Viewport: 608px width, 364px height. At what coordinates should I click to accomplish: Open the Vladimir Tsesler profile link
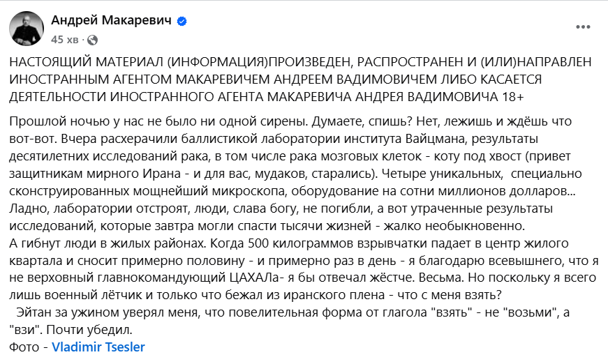(x=98, y=346)
